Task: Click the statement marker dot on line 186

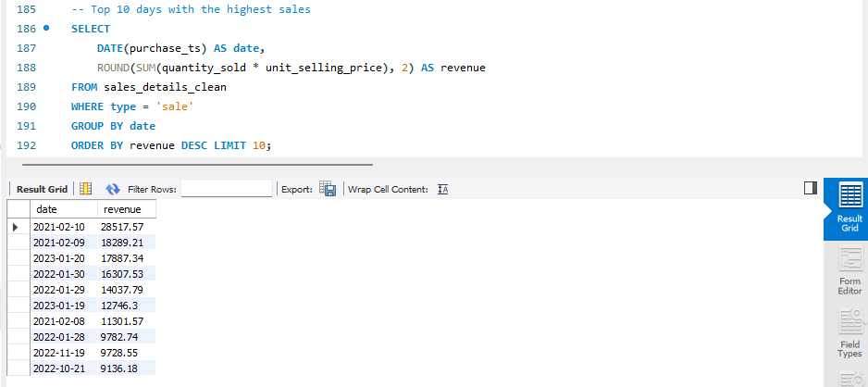Action: click(46, 28)
